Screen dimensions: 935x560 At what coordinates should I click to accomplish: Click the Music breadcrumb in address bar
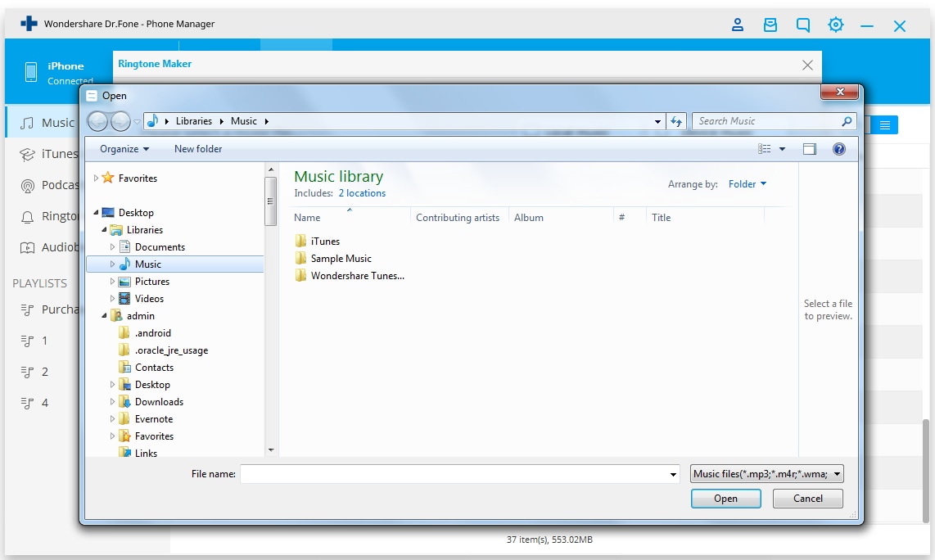[x=244, y=121]
